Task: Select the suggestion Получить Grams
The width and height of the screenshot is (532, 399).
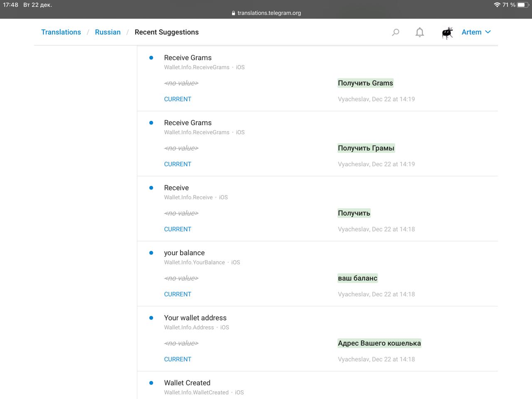Action: click(365, 83)
